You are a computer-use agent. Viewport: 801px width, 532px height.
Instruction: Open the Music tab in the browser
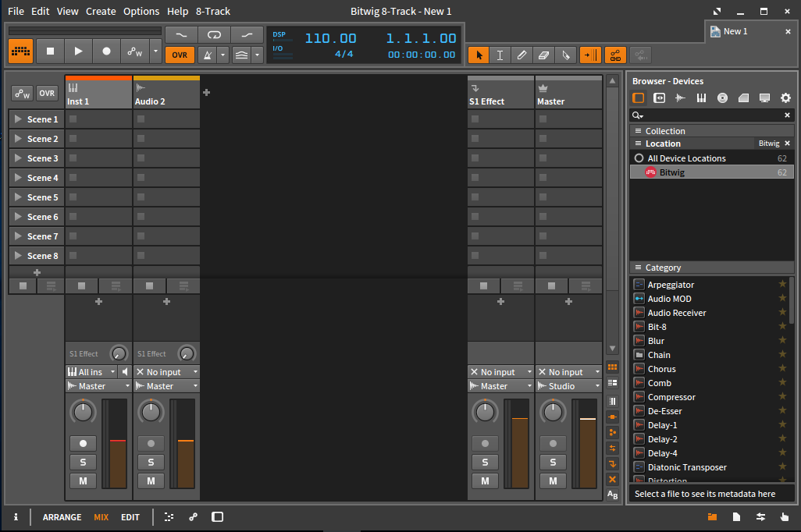pos(722,98)
